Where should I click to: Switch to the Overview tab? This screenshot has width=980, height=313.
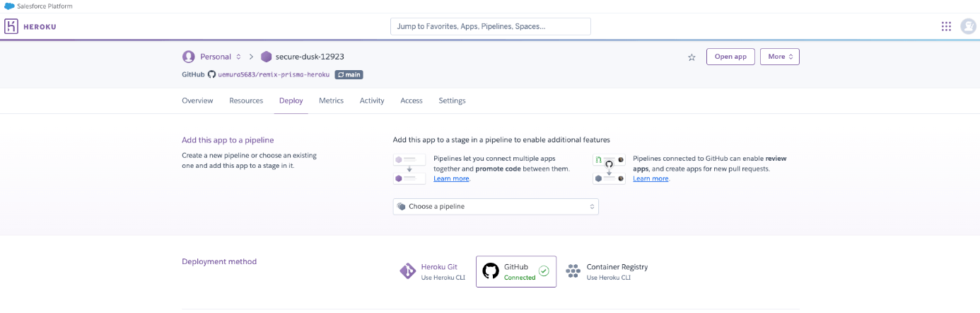[197, 101]
